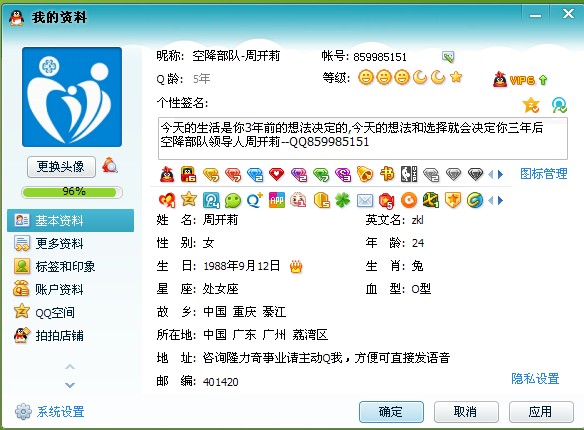Expand sidebar list with down chevron

coord(70,385)
